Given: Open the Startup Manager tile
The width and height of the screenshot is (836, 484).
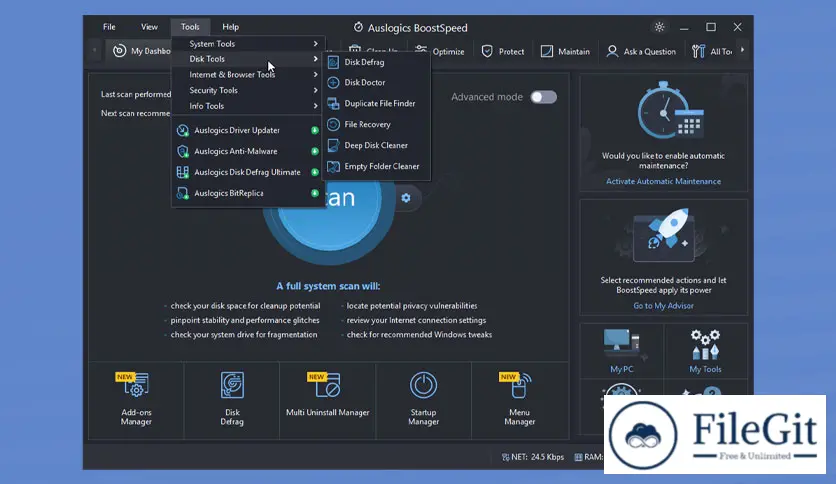Looking at the screenshot, I should coord(423,400).
